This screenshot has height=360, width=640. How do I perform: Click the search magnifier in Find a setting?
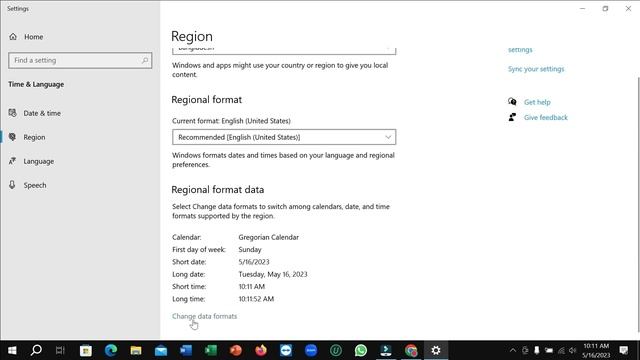[x=145, y=60]
